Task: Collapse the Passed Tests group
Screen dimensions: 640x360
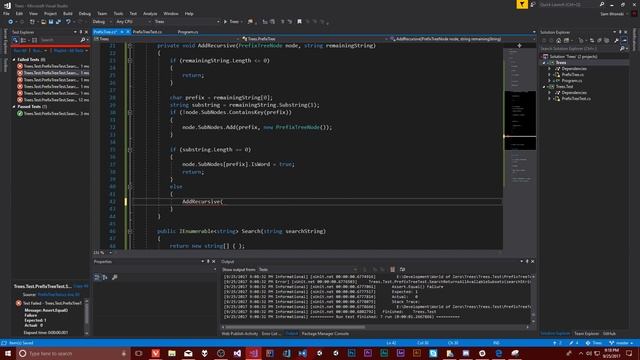Action: click(14, 107)
